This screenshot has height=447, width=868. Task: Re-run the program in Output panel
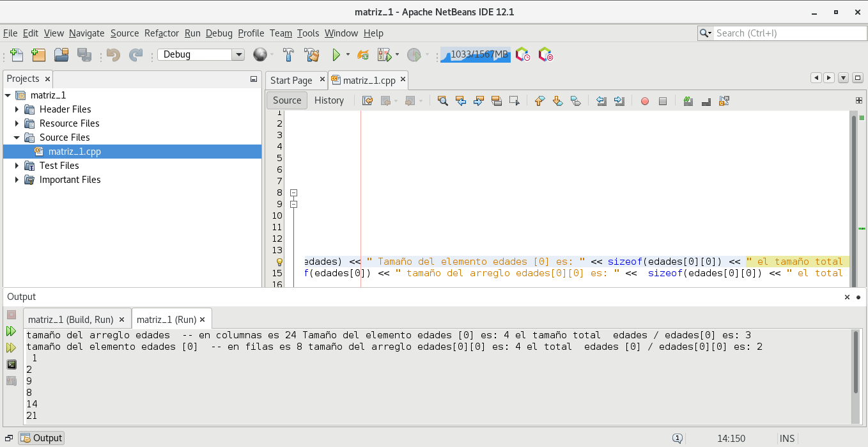click(x=11, y=331)
